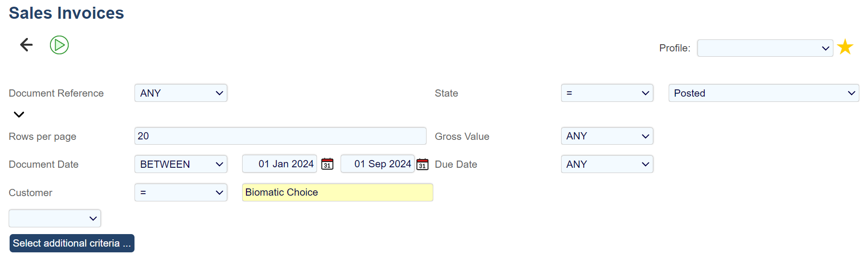Screen dimensions: 868x261
Task: Open the Due Date operator dropdown
Action: click(607, 164)
